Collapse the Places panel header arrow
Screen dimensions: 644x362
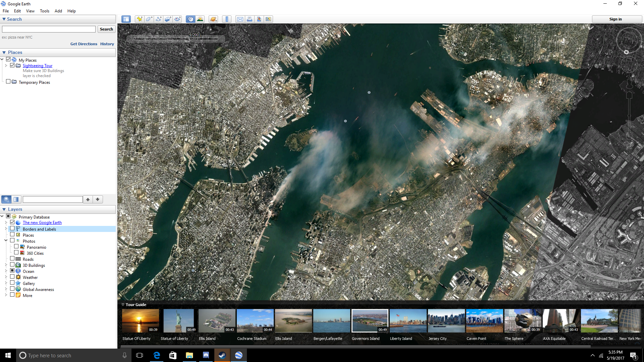click(x=4, y=53)
